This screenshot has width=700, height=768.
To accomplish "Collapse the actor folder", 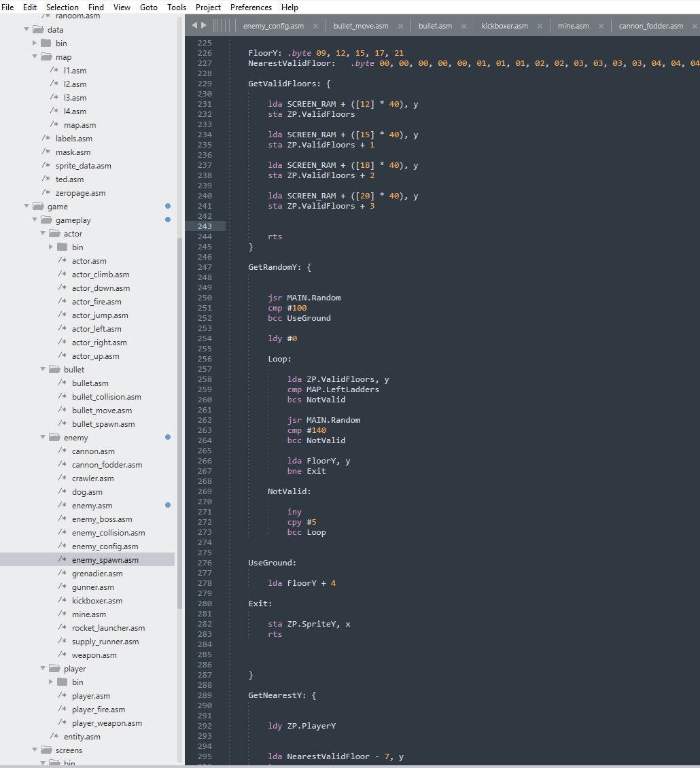I will [x=43, y=234].
